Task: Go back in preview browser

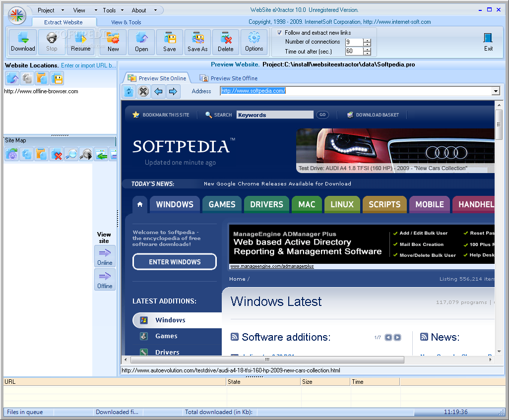Action: tap(158, 91)
